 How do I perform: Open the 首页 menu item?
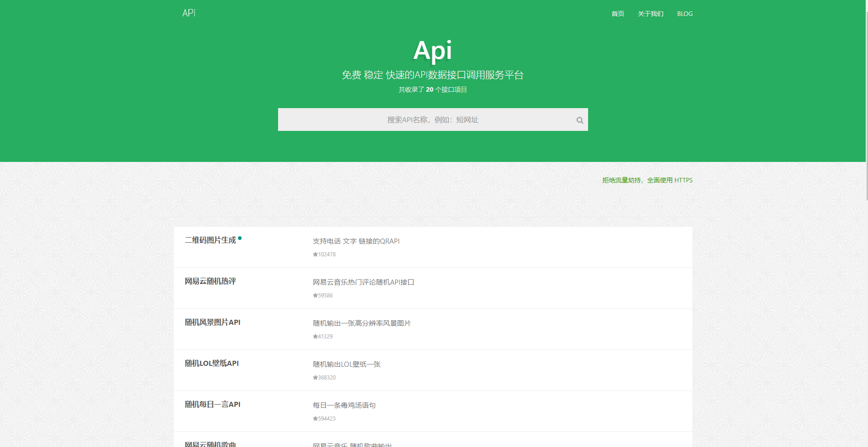click(617, 14)
